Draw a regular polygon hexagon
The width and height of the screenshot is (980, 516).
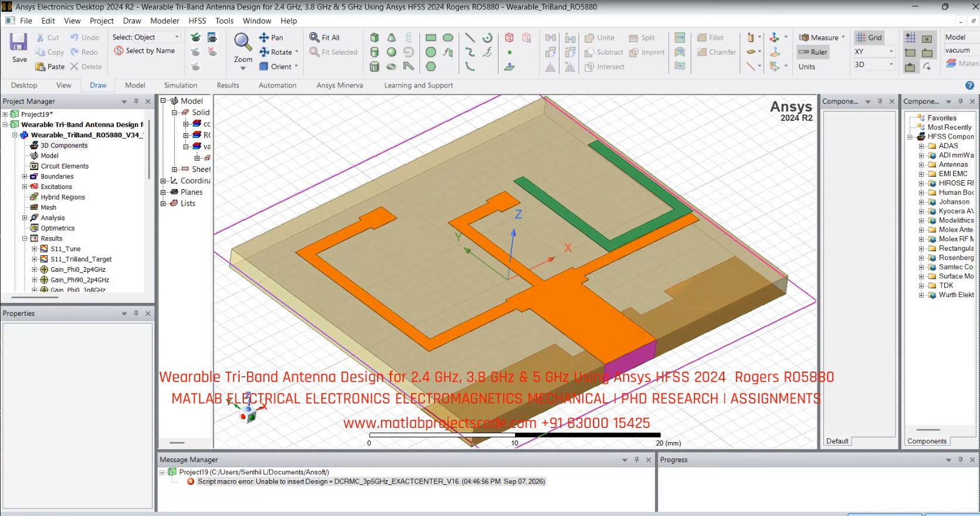[430, 66]
